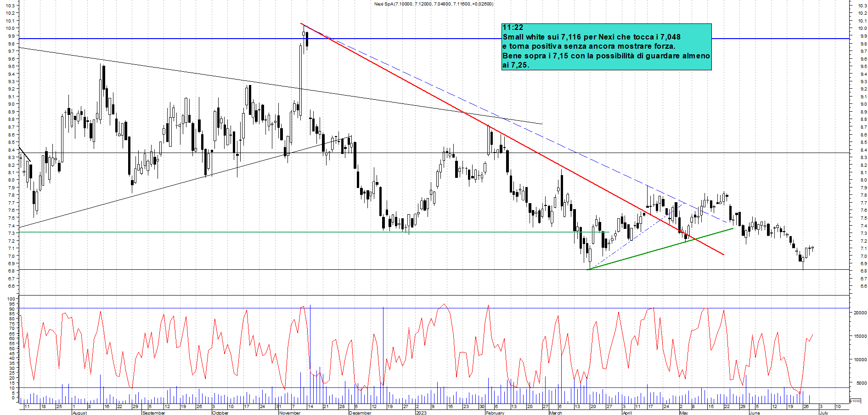
Task: Select the March month label
Action: pos(556,413)
